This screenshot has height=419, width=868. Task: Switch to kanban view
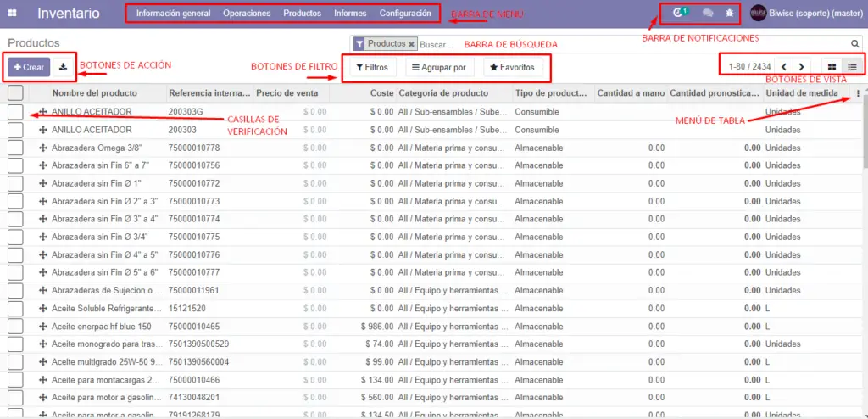click(832, 67)
